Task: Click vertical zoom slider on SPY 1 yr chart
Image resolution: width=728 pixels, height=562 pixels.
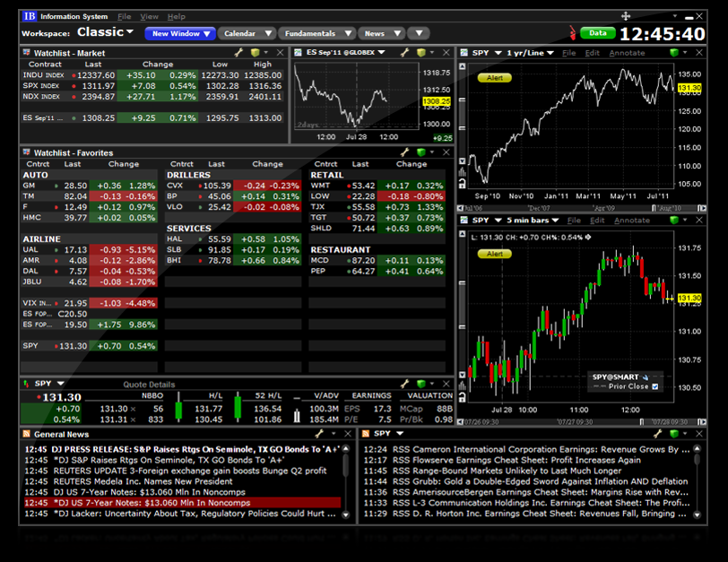Action: coord(462,114)
